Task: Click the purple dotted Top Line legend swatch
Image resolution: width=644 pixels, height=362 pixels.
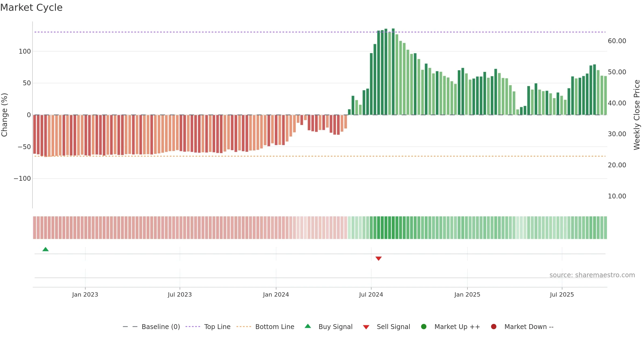Action: [193, 327]
